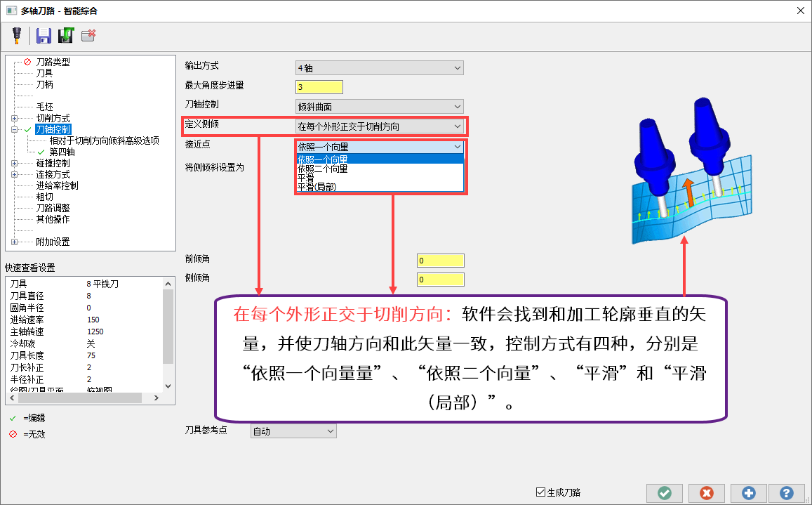Select 粗切 in the tree
812x505 pixels.
[44, 197]
